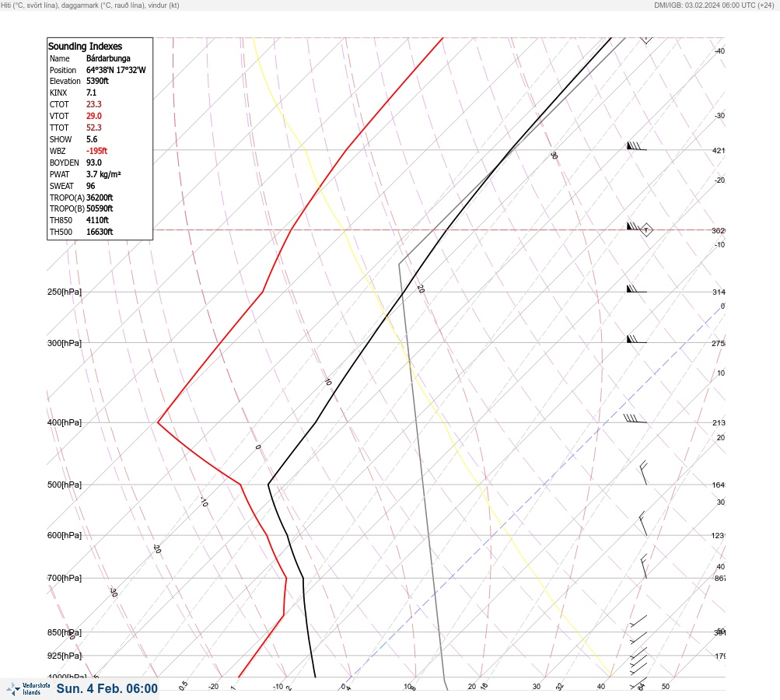This screenshot has width=780, height=700.
Task: Select the KINX value 7.1
Action: pyautogui.click(x=92, y=93)
